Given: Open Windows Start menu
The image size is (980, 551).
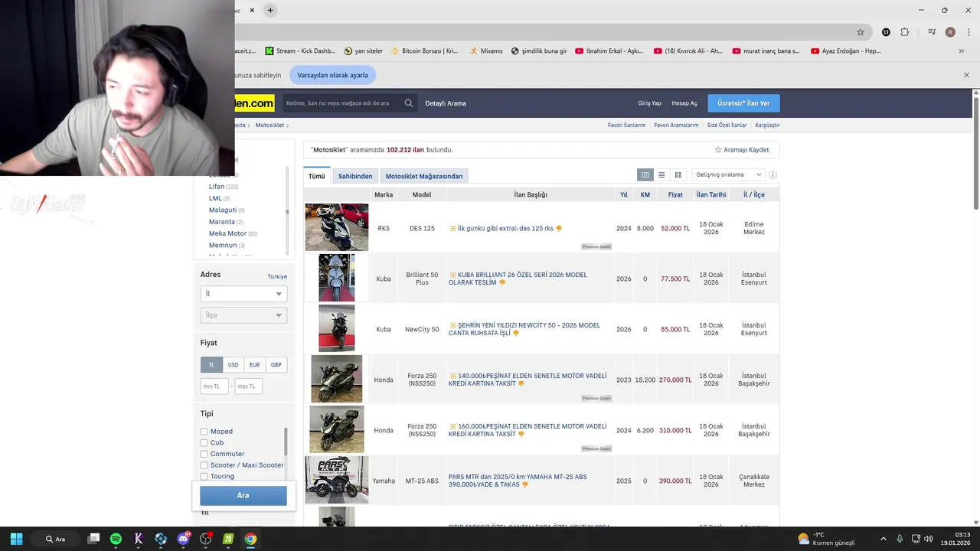Looking at the screenshot, I should 16,539.
